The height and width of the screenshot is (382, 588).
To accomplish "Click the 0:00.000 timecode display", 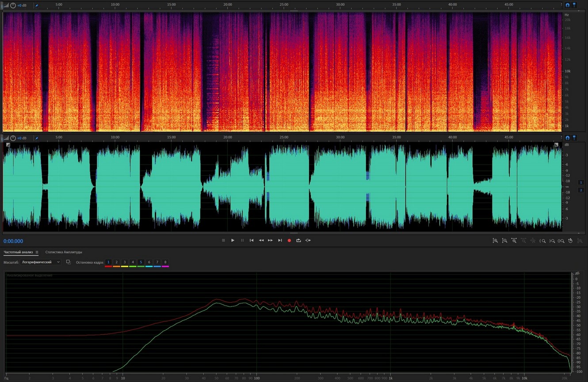I will coord(13,241).
